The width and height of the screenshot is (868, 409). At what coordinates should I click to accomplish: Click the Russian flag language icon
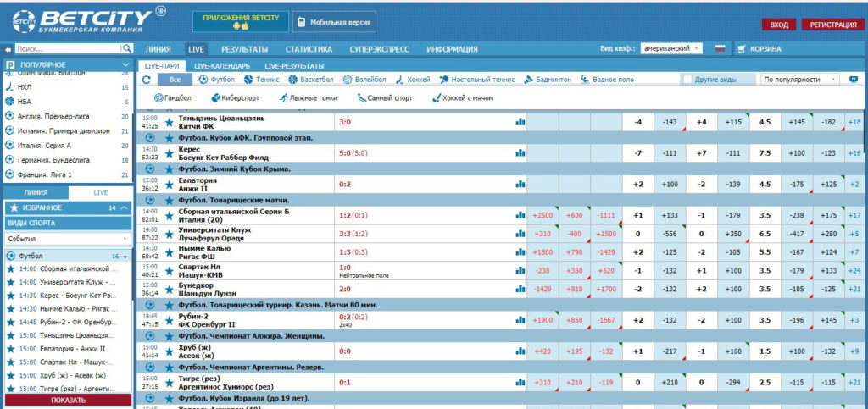[x=720, y=49]
